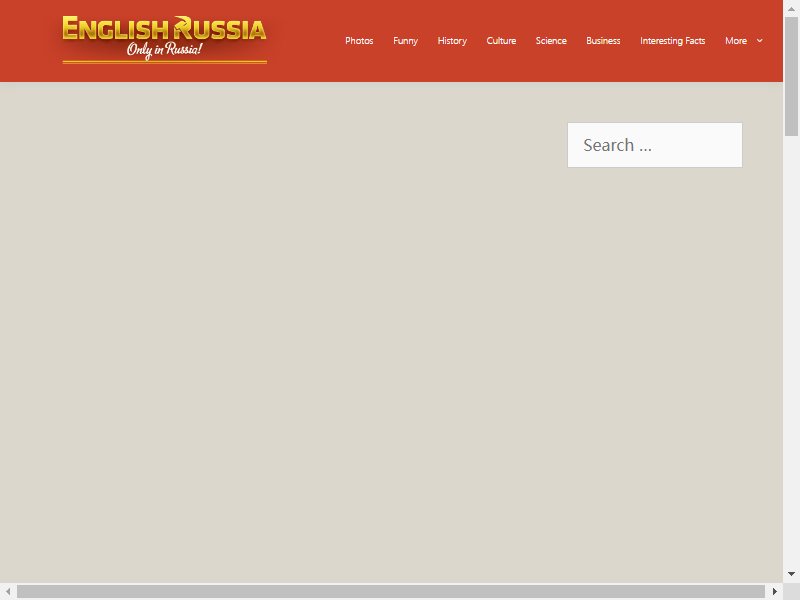The width and height of the screenshot is (800, 600).
Task: Open the Funny section
Action: (x=405, y=41)
